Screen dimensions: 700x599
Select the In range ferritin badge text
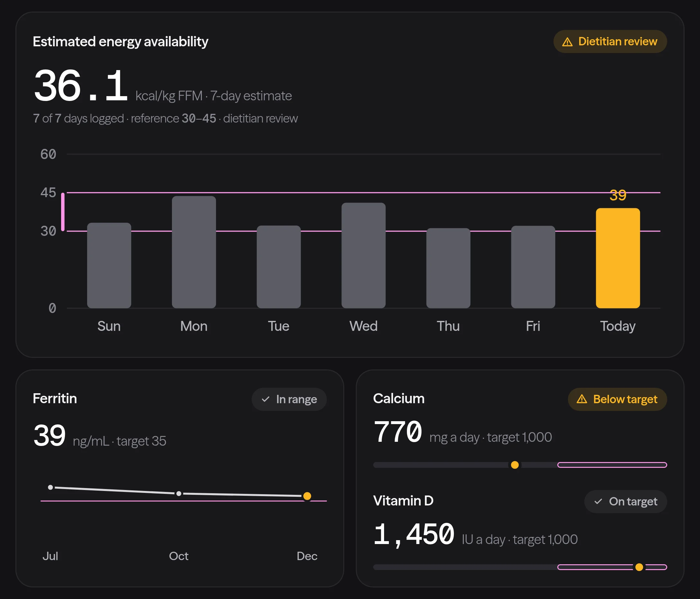296,399
